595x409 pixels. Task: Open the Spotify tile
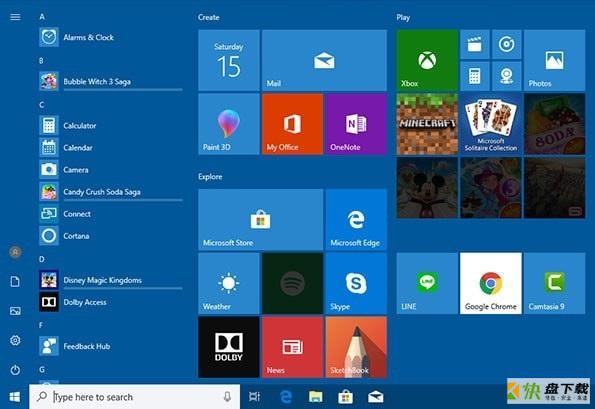click(x=293, y=283)
